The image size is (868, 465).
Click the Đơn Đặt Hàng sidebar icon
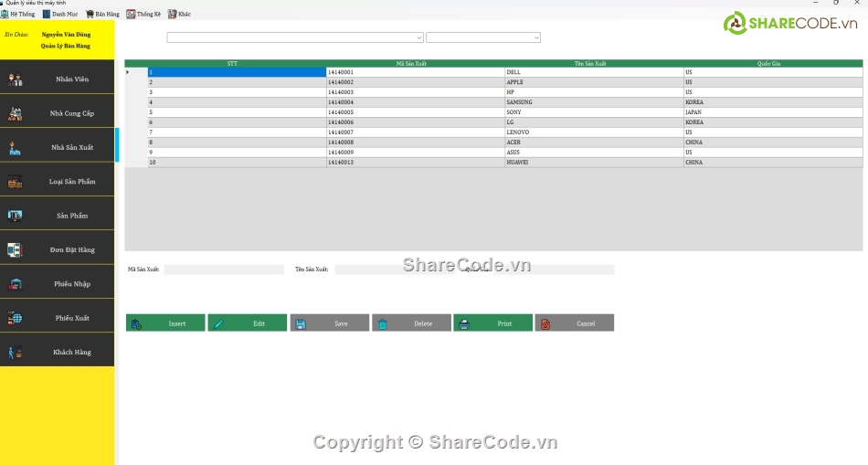coord(16,249)
